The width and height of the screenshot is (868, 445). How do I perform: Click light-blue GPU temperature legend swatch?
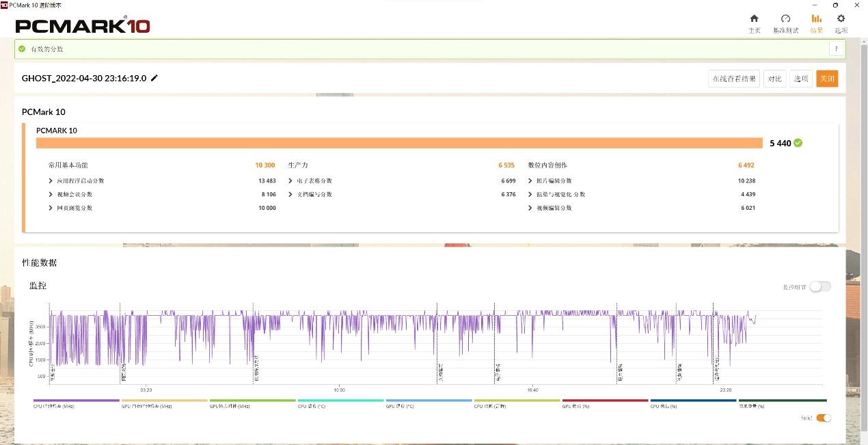[429, 401]
